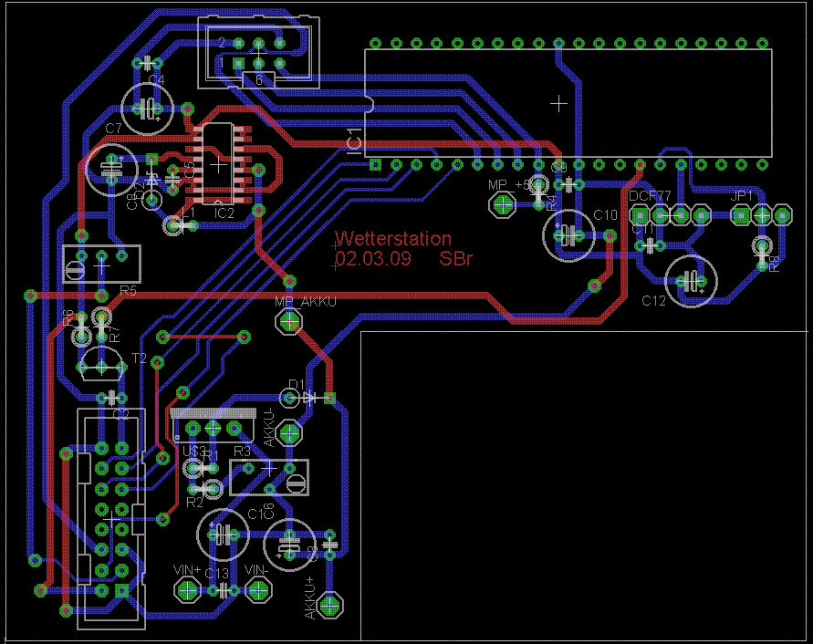Click the IC1 origin cross marker
813x644 pixels.
click(x=558, y=104)
